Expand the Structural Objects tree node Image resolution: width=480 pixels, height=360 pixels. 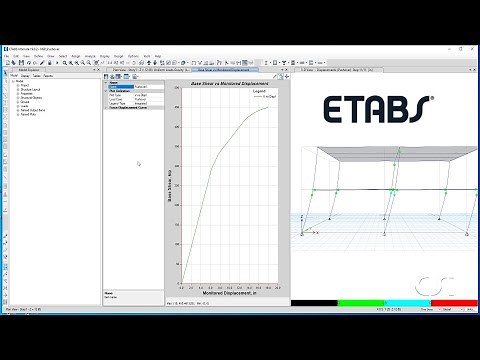click(18, 98)
